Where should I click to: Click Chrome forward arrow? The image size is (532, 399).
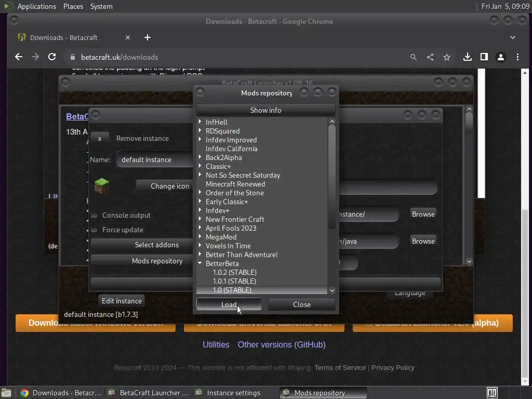point(35,57)
